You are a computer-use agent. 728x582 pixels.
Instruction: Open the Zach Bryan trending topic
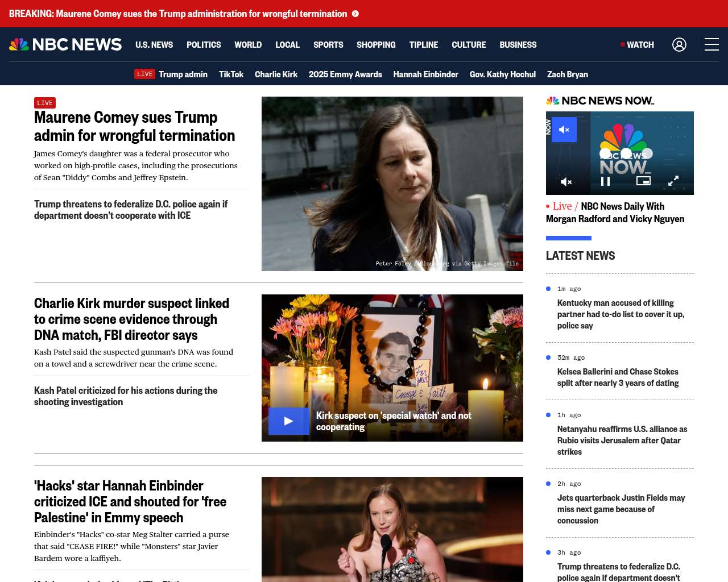point(568,74)
